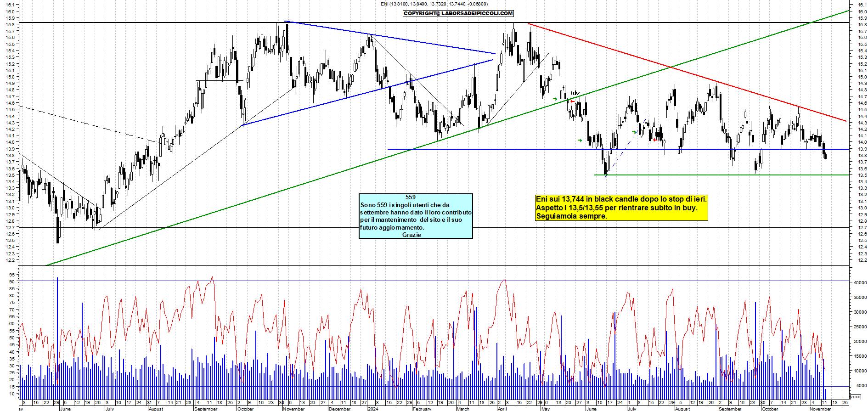Image resolution: width=868 pixels, height=411 pixels.
Task: Click the COPYRIGHT@ LABORSADEIPICCOLI.COM label
Action: click(x=458, y=13)
